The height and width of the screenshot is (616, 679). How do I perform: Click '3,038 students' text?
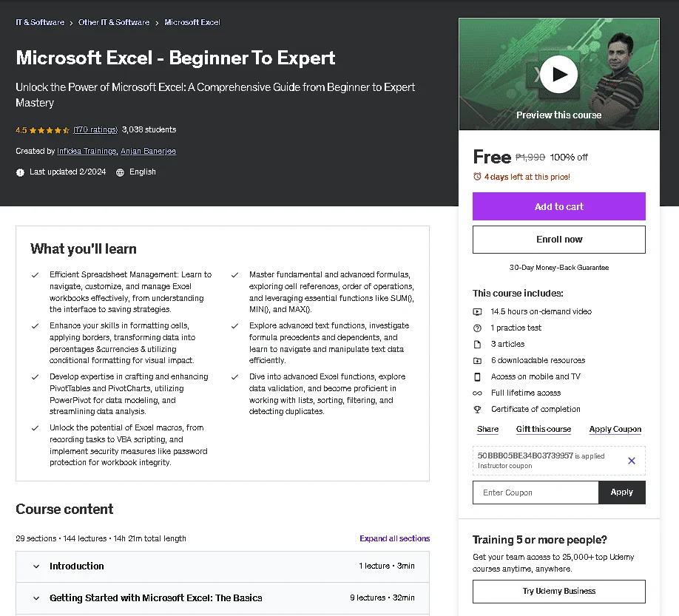click(x=149, y=130)
